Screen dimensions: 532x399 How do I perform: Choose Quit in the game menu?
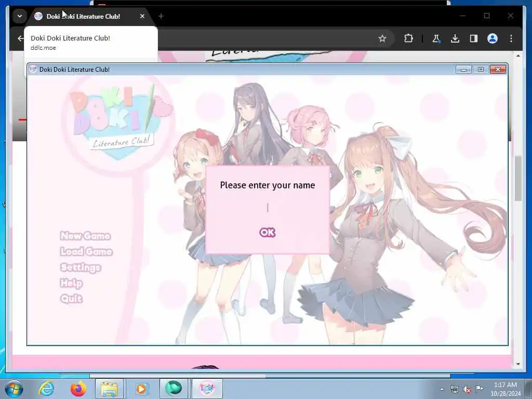[x=71, y=299]
